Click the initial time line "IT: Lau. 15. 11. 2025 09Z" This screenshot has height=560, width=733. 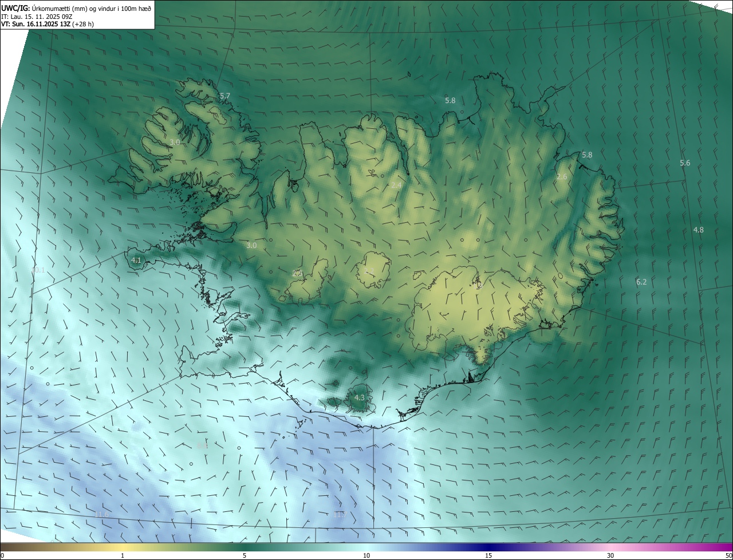37,17
